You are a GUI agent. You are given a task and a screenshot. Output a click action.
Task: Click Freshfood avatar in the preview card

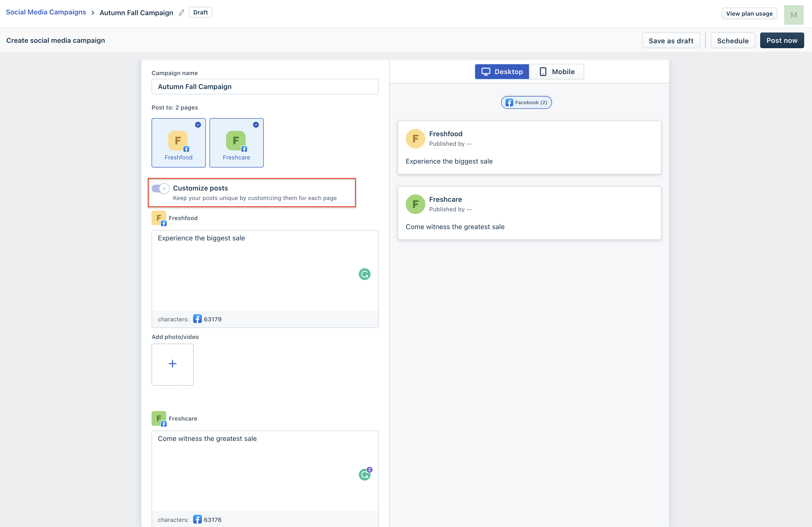point(415,139)
